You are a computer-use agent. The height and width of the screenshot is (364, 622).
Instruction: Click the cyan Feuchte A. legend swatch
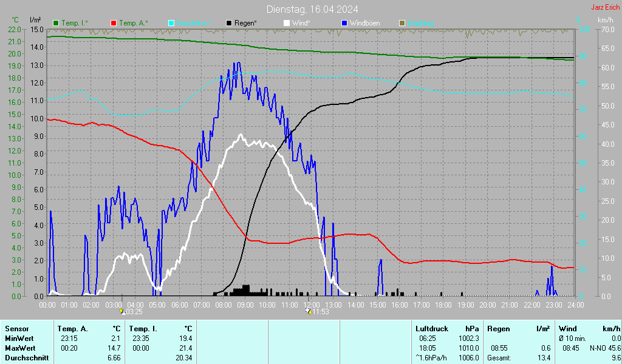[171, 23]
